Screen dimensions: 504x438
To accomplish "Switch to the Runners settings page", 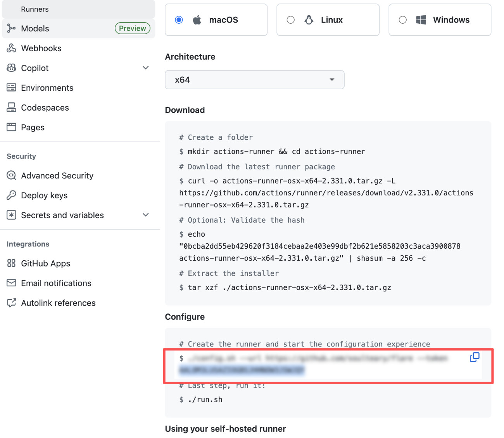I will [x=35, y=9].
